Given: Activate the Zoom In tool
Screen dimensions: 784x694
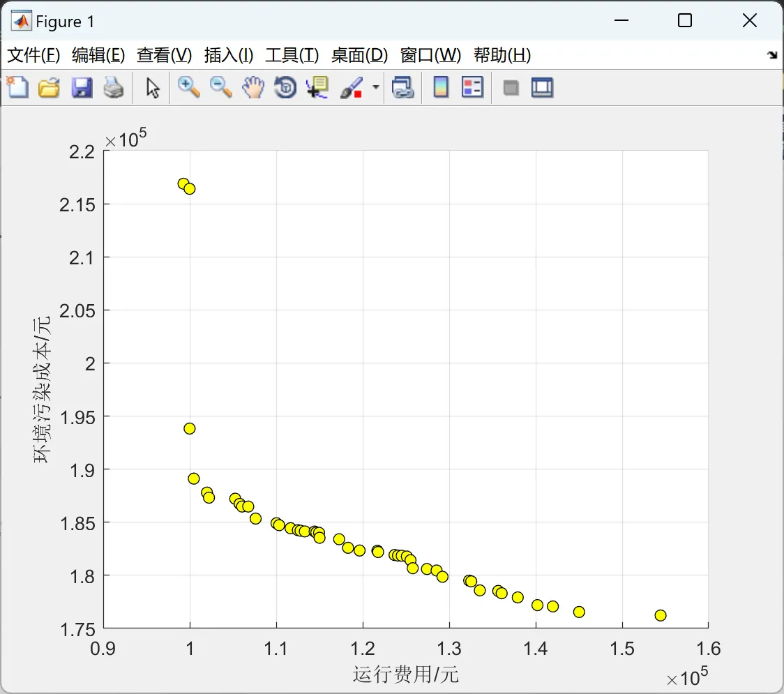Looking at the screenshot, I should pyautogui.click(x=188, y=87).
